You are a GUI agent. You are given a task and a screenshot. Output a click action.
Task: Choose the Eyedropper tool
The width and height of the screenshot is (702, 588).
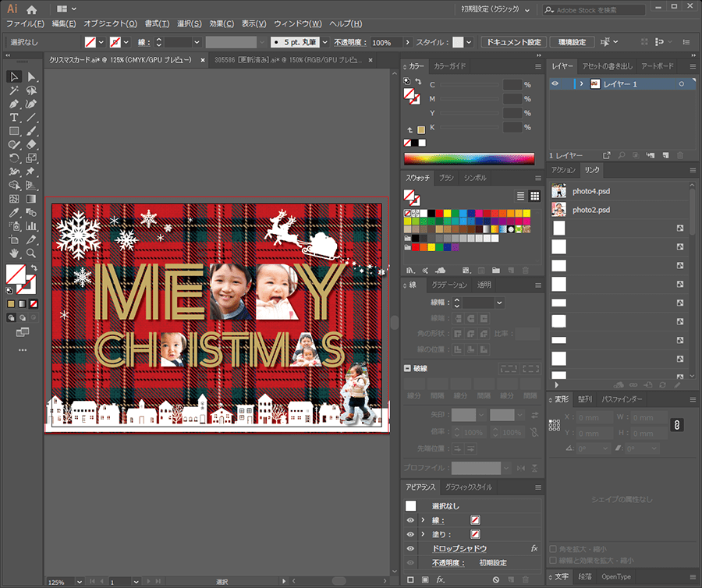14,212
